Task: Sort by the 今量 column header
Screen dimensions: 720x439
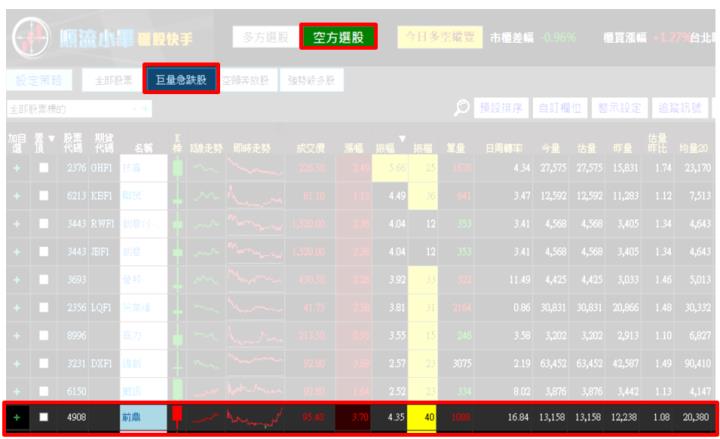Action: [551, 148]
